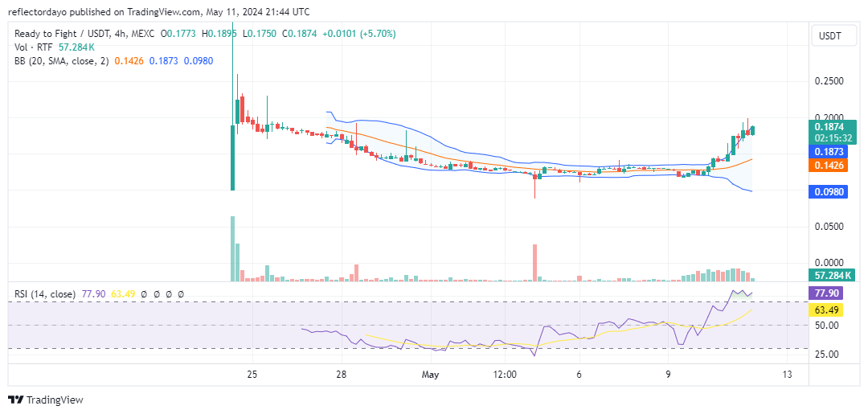Click the 0.2500 price axis label
868x414 pixels.
pyautogui.click(x=829, y=81)
